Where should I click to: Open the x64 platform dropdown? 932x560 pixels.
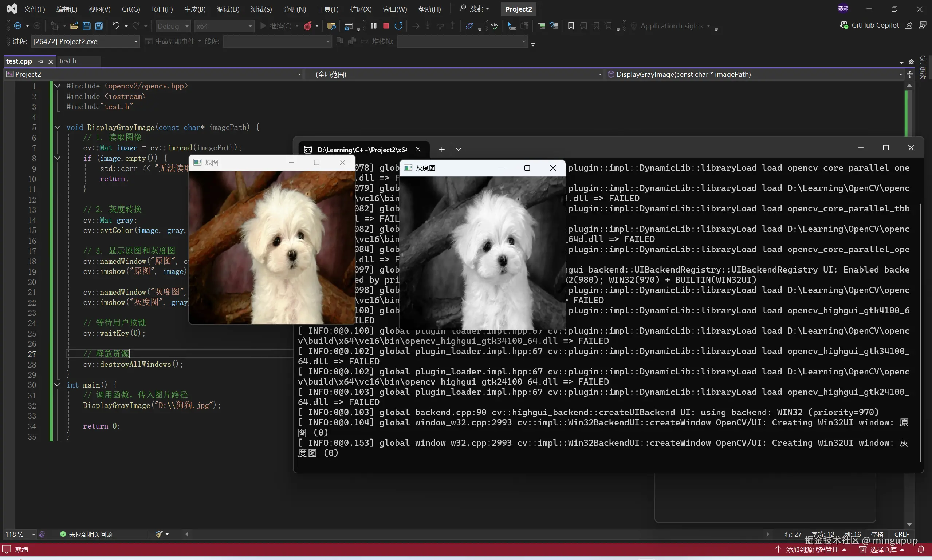pyautogui.click(x=224, y=26)
